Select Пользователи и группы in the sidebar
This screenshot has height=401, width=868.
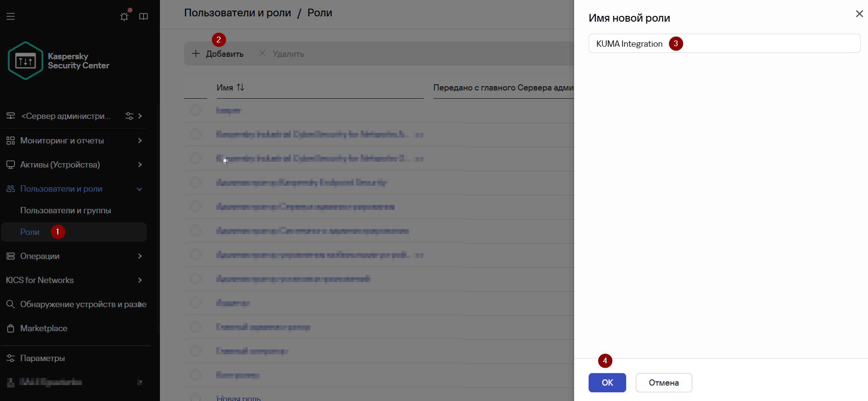tap(66, 210)
